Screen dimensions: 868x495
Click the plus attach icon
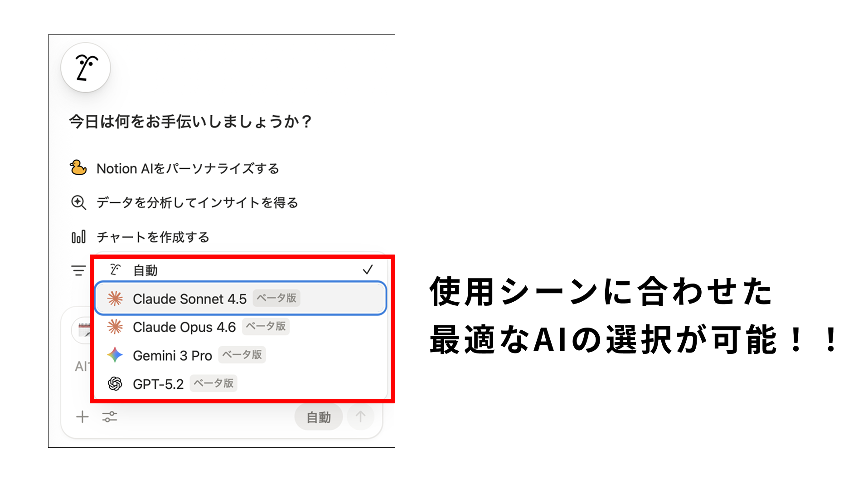[x=82, y=417]
